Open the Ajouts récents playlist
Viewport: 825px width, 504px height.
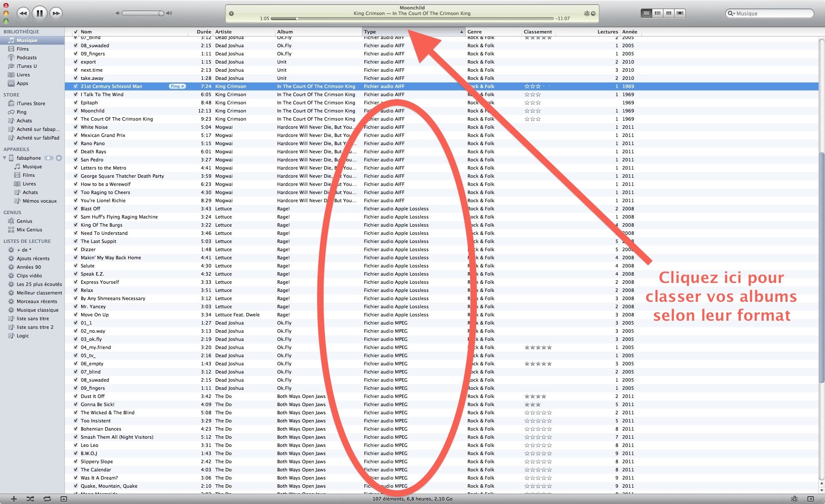click(33, 258)
